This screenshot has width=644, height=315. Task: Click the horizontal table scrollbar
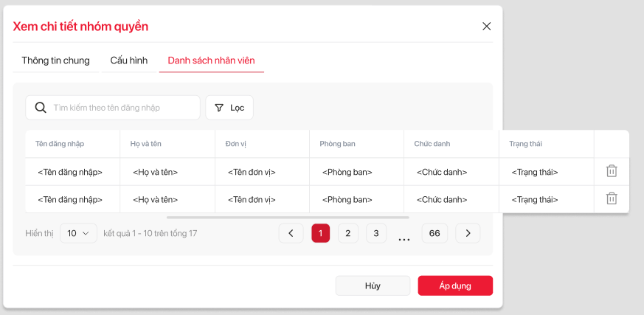(288, 218)
